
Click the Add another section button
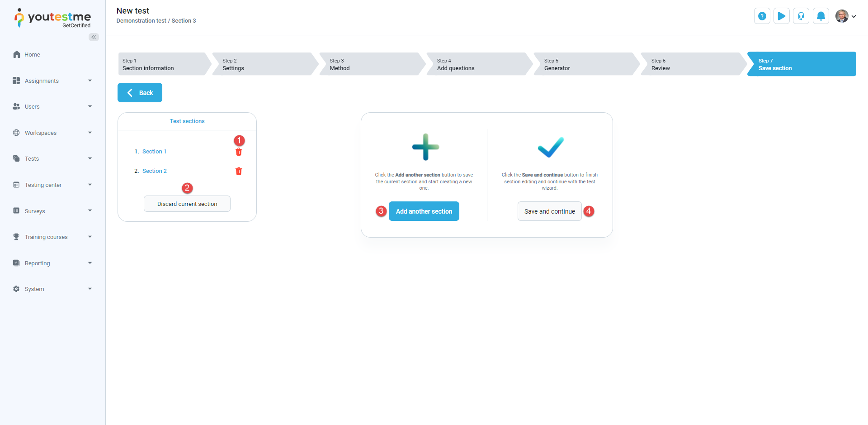click(424, 211)
